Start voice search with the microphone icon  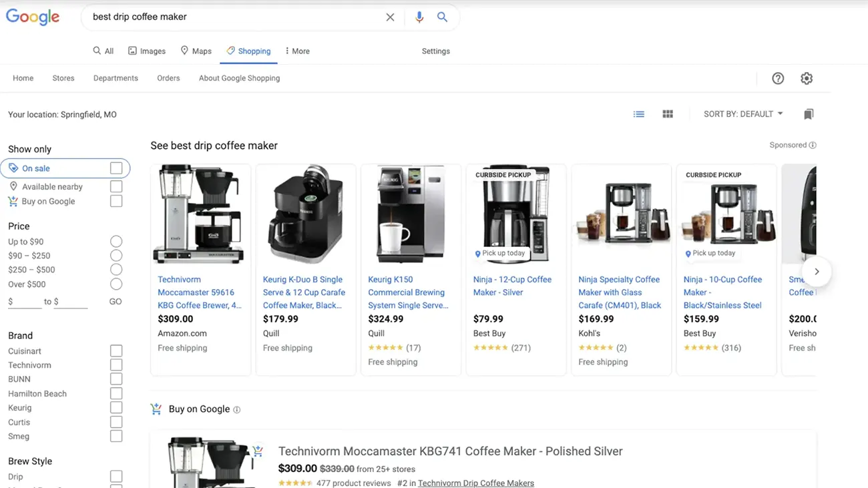tap(419, 17)
